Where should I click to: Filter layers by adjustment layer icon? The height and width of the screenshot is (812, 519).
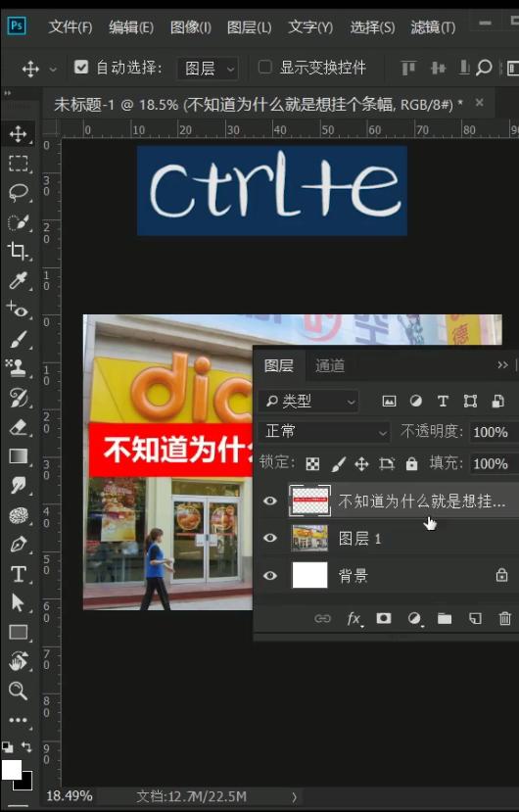416,402
